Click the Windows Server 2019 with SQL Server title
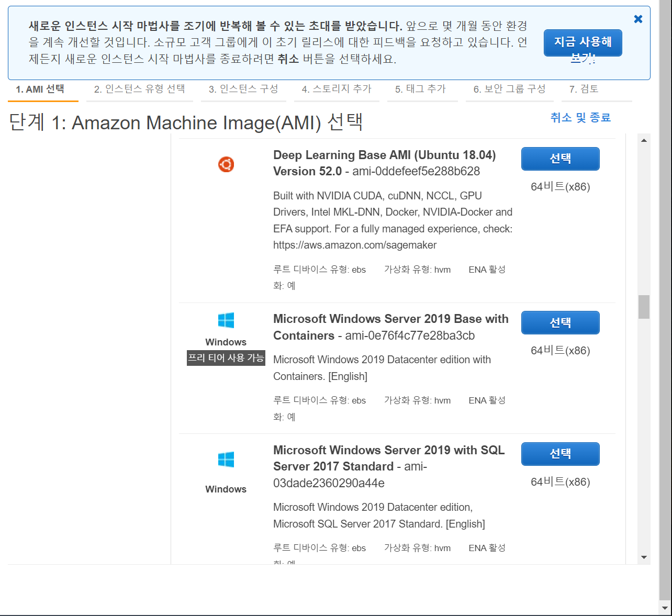The height and width of the screenshot is (616, 672). [x=389, y=458]
